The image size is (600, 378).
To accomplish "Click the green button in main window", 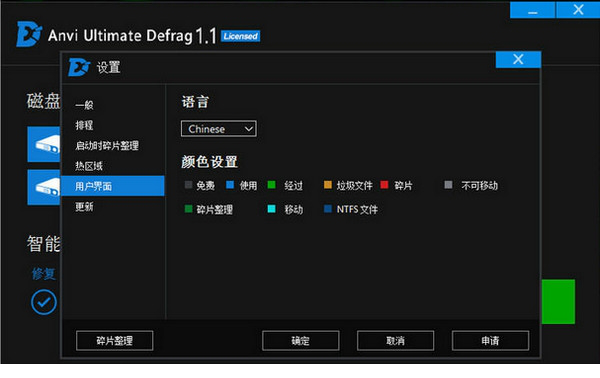I will tap(558, 301).
